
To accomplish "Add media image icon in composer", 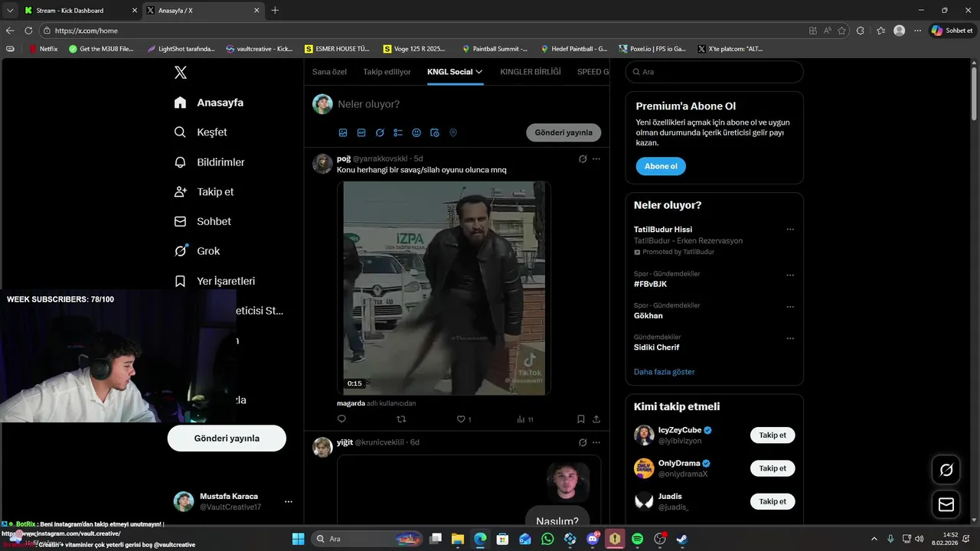I will pos(343,132).
